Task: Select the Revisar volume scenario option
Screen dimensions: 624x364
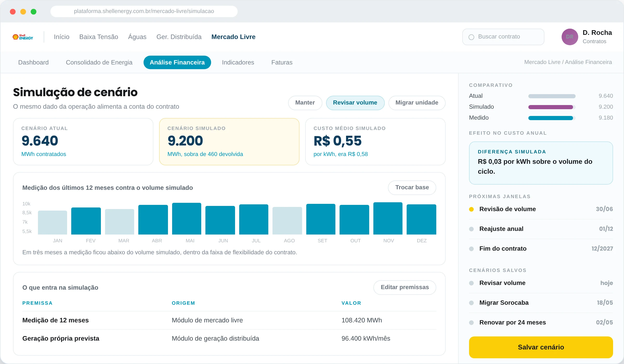Action: [355, 103]
